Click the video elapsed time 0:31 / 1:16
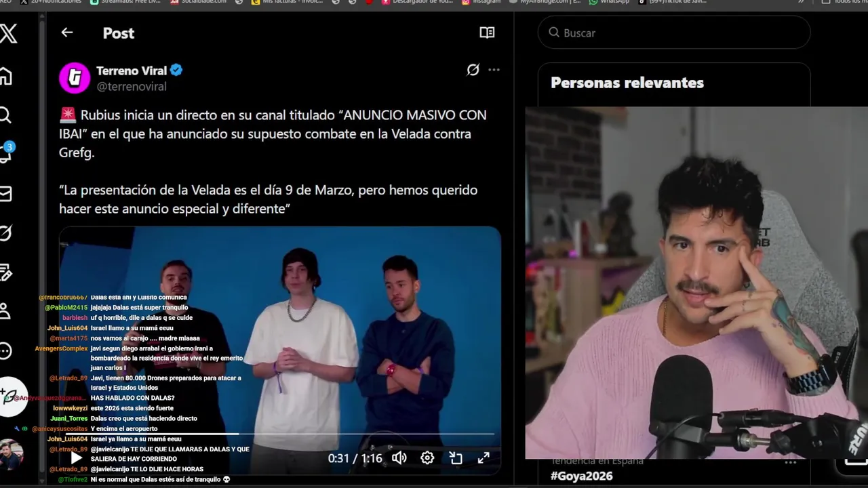868x488 pixels. pos(355,458)
